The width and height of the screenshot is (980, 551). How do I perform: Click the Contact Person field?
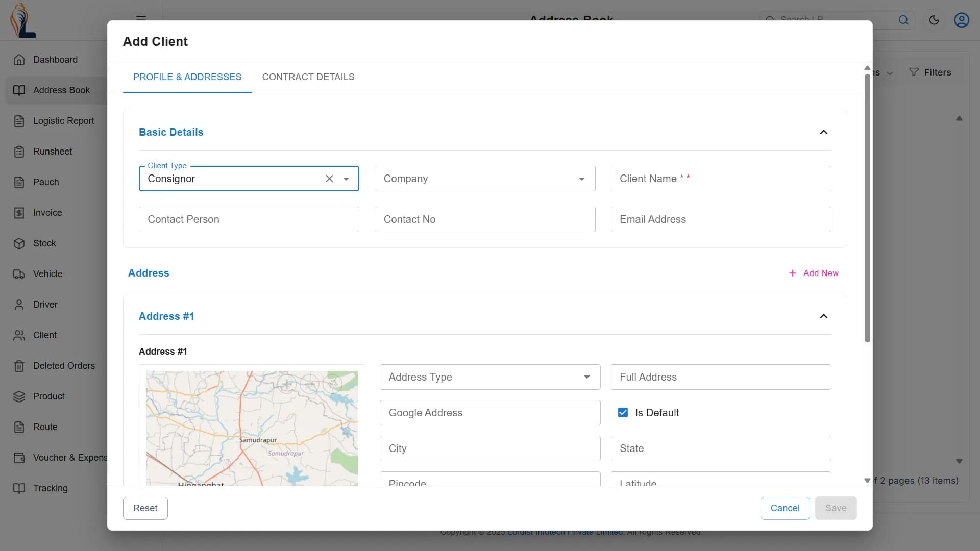click(249, 219)
